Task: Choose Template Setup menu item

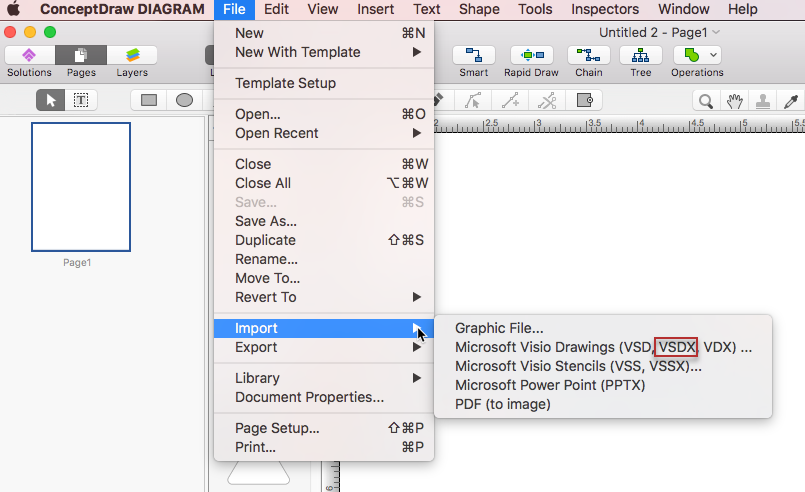Action: tap(324, 83)
